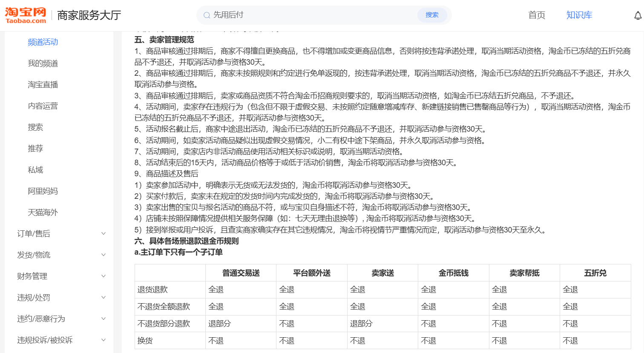Expand 财务管理 chevron
This screenshot has width=644, height=353.
103,276
